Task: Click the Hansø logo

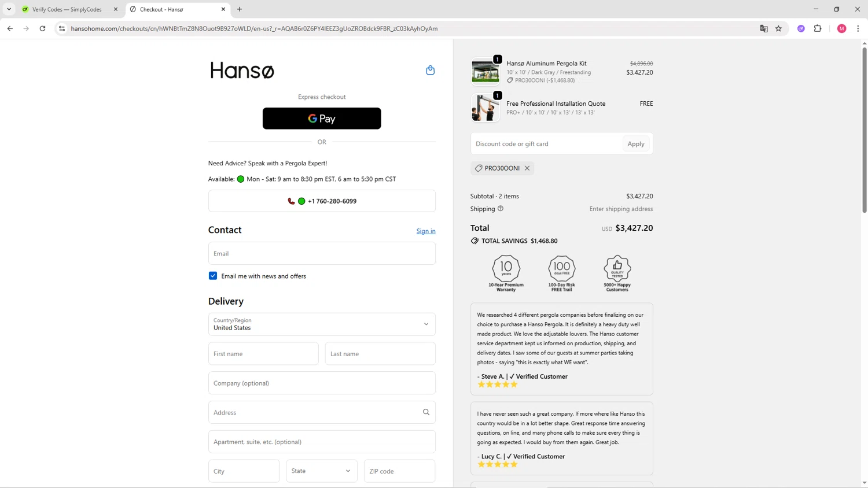Action: [242, 70]
